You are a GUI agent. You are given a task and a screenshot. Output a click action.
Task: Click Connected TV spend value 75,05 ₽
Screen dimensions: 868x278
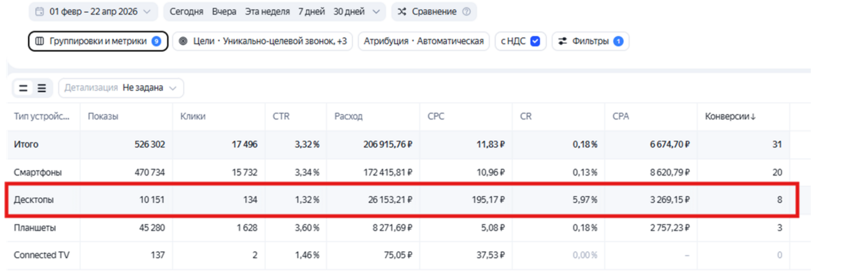(398, 255)
